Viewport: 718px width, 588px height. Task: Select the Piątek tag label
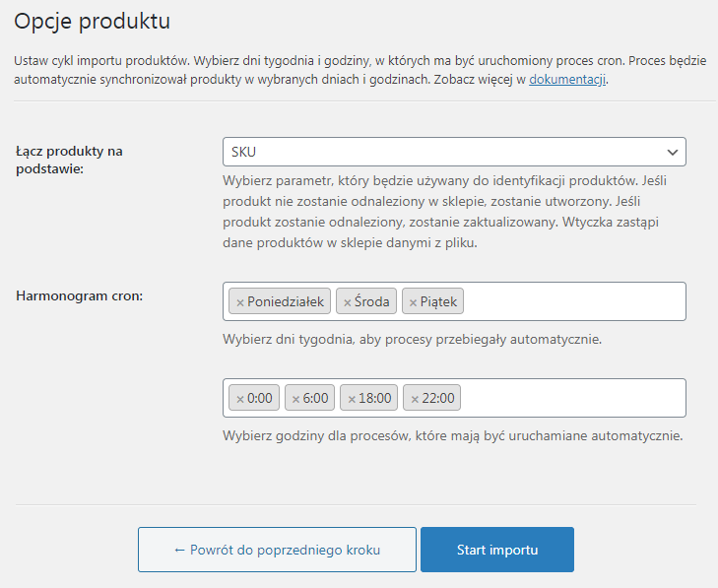tap(438, 301)
